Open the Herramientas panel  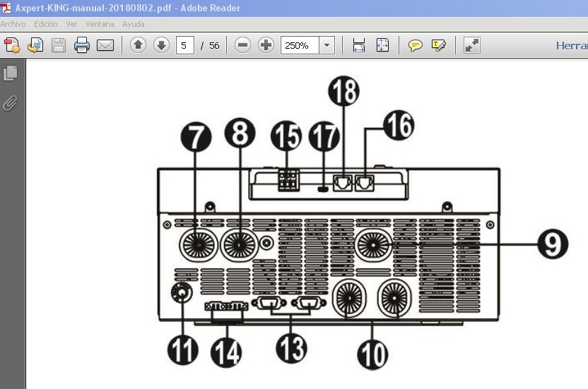tap(572, 46)
